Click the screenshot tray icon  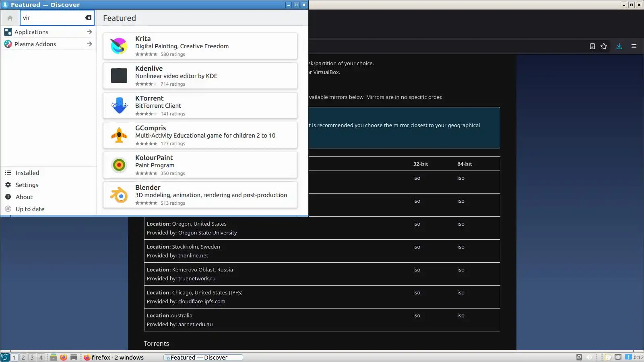coord(579,357)
